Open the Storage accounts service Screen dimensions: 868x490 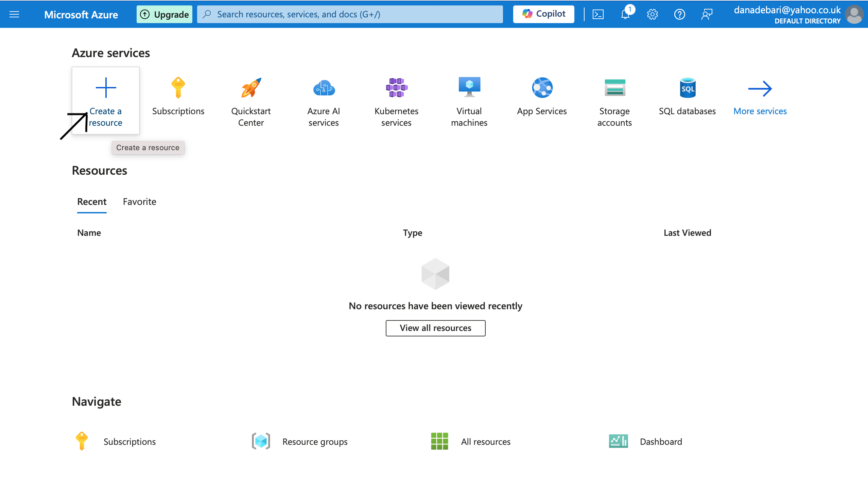coord(614,88)
